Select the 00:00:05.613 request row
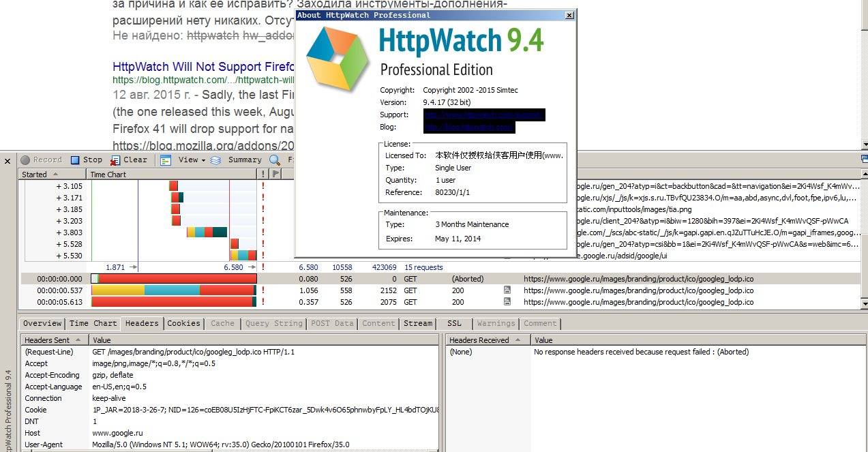Image resolution: width=868 pixels, height=452 pixels. coord(440,302)
